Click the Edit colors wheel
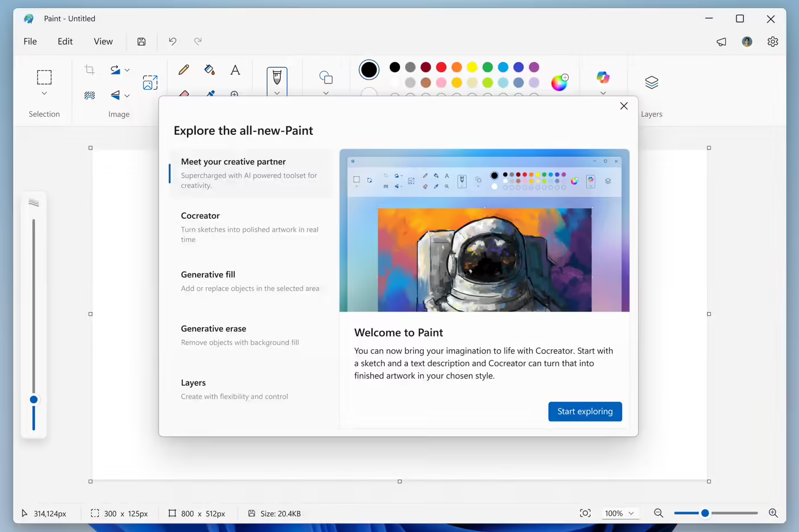The image size is (799, 532). point(559,82)
